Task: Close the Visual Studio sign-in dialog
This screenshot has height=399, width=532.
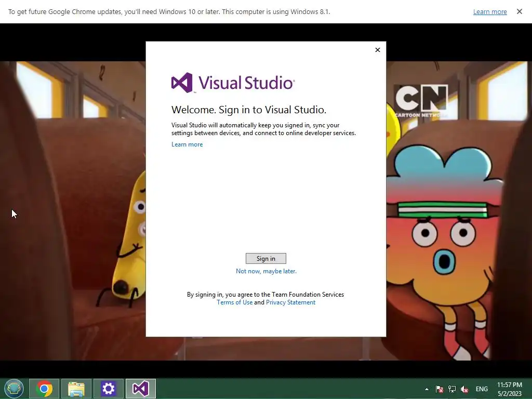Action: (378, 50)
